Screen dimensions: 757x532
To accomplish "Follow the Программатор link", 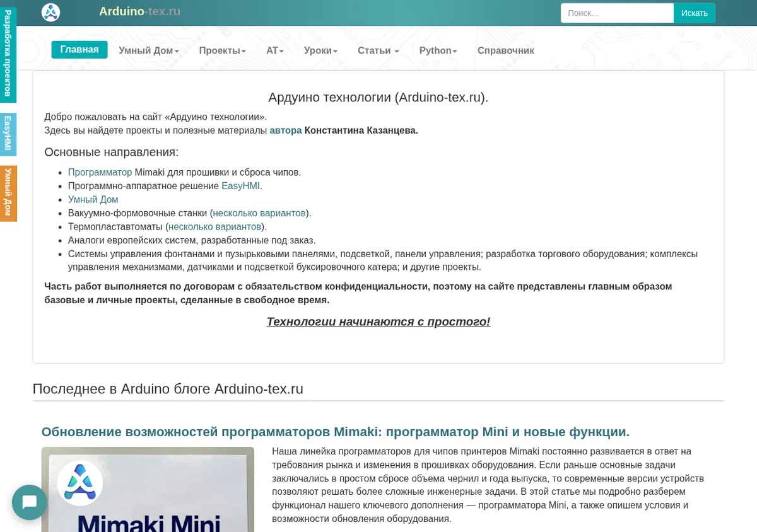I will pyautogui.click(x=100, y=172).
